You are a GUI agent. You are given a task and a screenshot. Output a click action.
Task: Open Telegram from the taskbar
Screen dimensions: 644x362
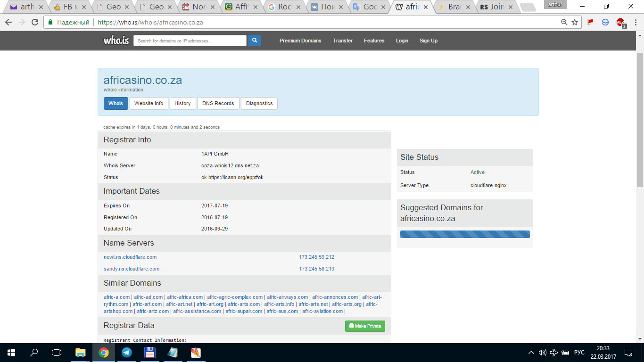coord(126,352)
